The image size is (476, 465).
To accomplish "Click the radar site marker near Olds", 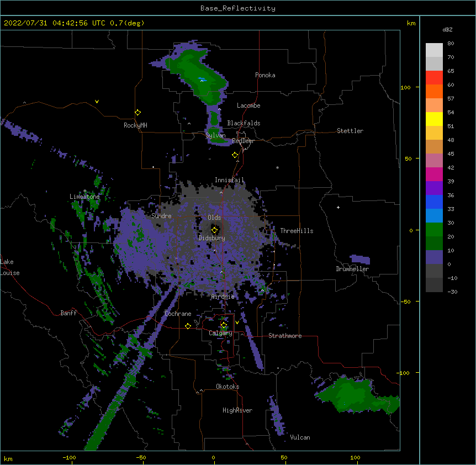I will click(x=214, y=230).
